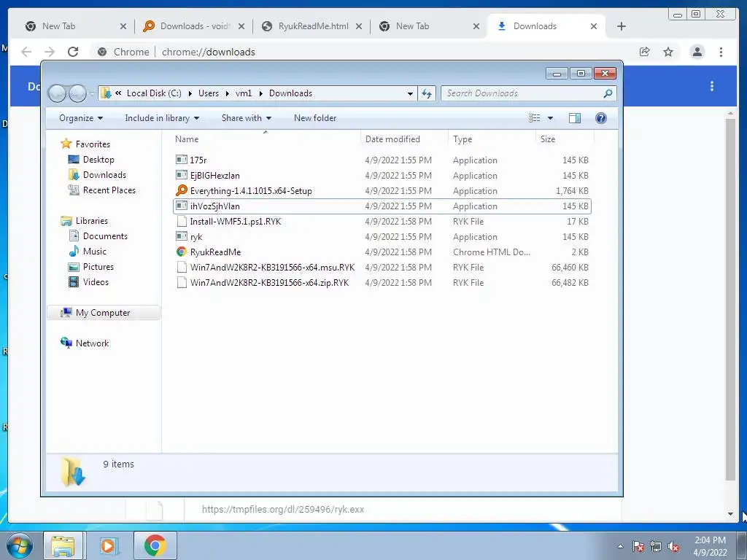This screenshot has width=747, height=560.
Task: Bookmark this page with star icon
Action: (668, 52)
